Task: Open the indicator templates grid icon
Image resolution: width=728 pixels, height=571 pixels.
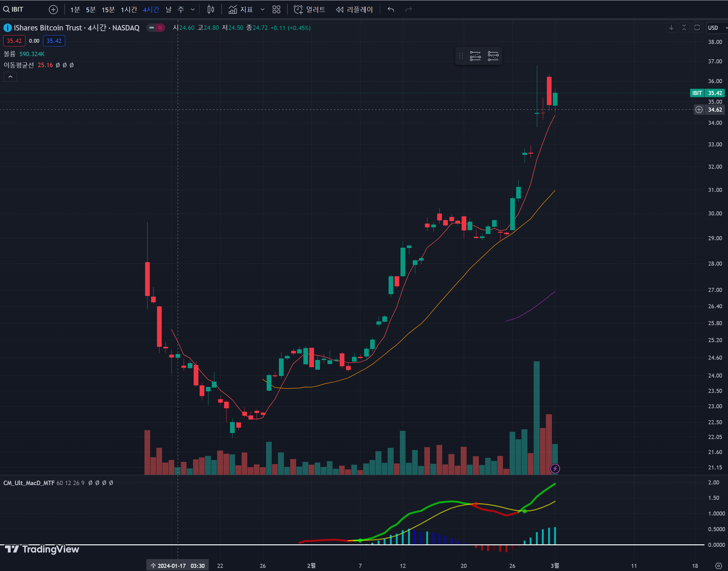Action: pyautogui.click(x=276, y=9)
